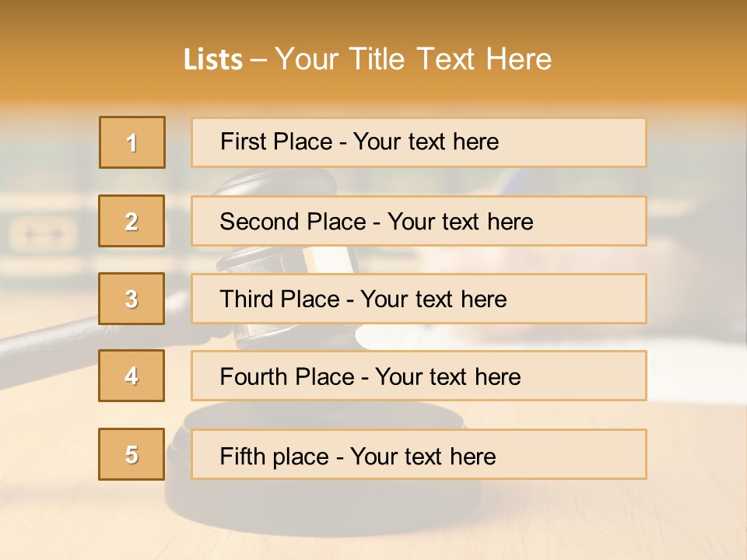Click the number 1 box
Viewport: 747px width, 560px height.
132,142
